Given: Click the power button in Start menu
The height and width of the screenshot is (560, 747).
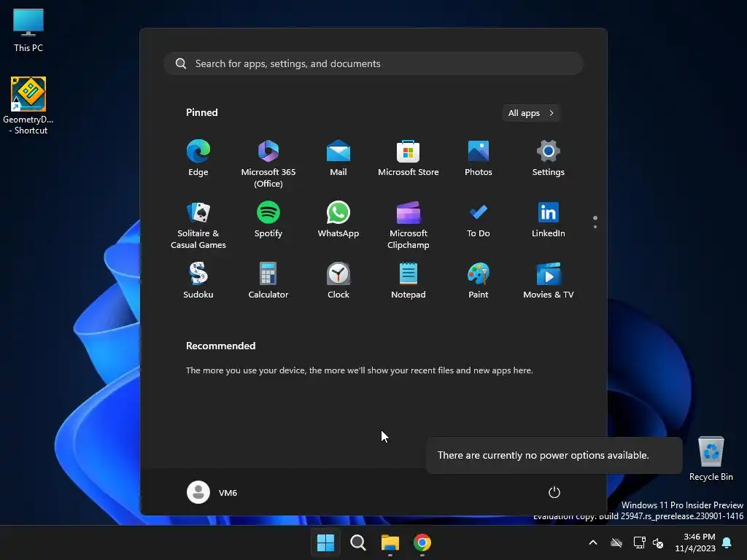Looking at the screenshot, I should pos(554,492).
